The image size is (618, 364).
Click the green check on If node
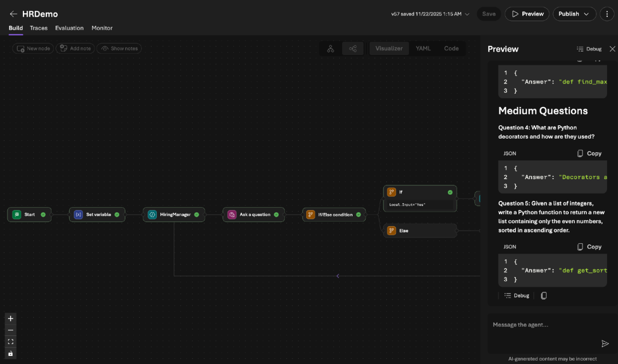coord(450,192)
